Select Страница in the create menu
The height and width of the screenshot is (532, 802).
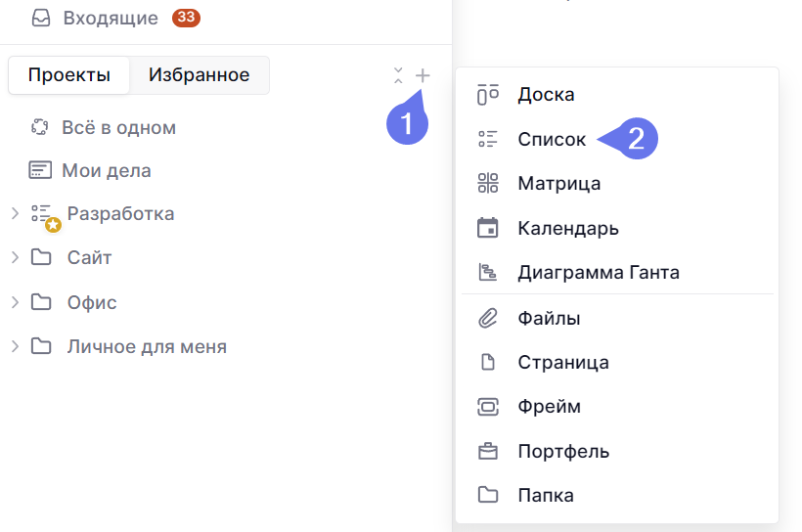point(562,362)
